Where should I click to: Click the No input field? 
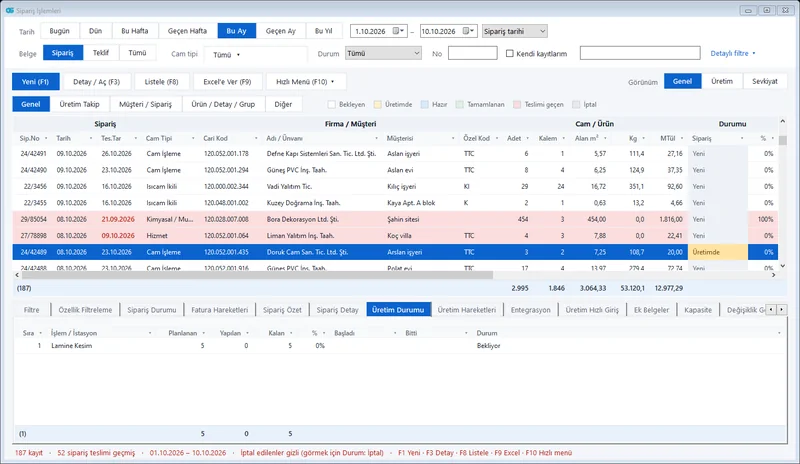[472, 53]
